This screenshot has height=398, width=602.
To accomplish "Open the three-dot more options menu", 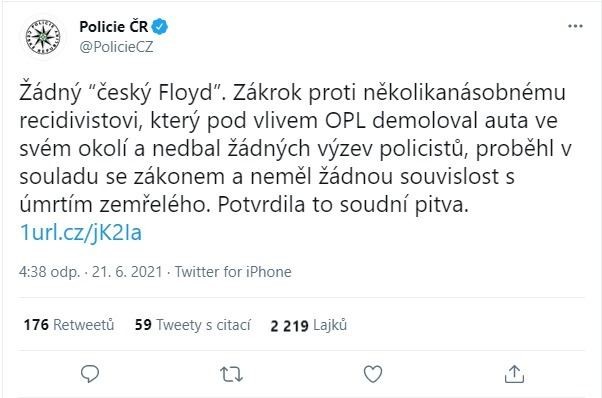I will 575,26.
